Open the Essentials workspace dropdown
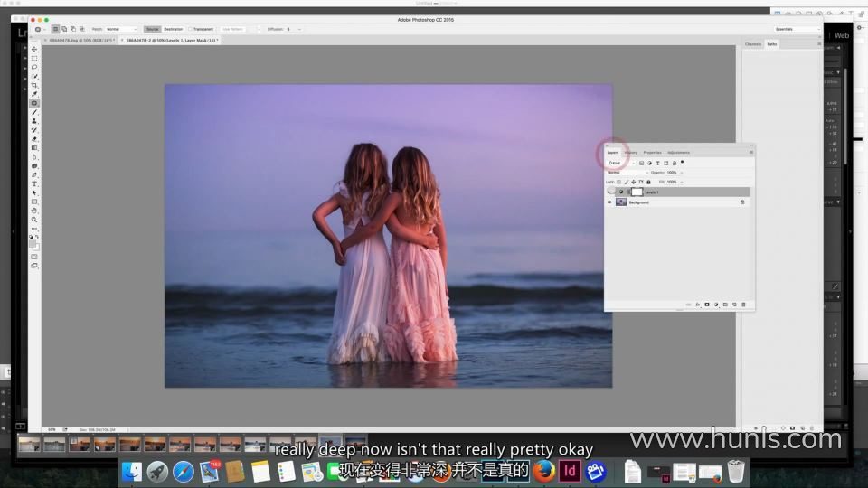The width and height of the screenshot is (868, 488). [x=796, y=29]
